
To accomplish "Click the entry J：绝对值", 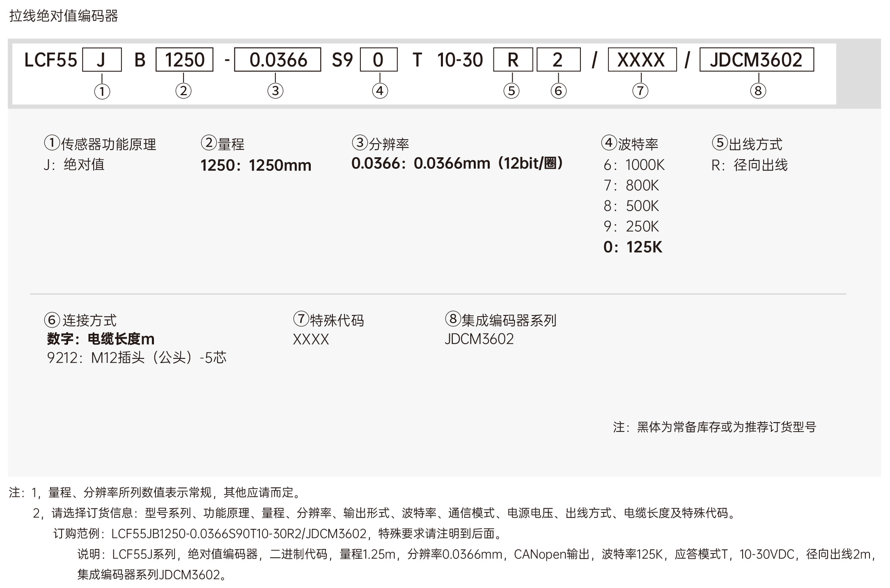I will pyautogui.click(x=74, y=165).
